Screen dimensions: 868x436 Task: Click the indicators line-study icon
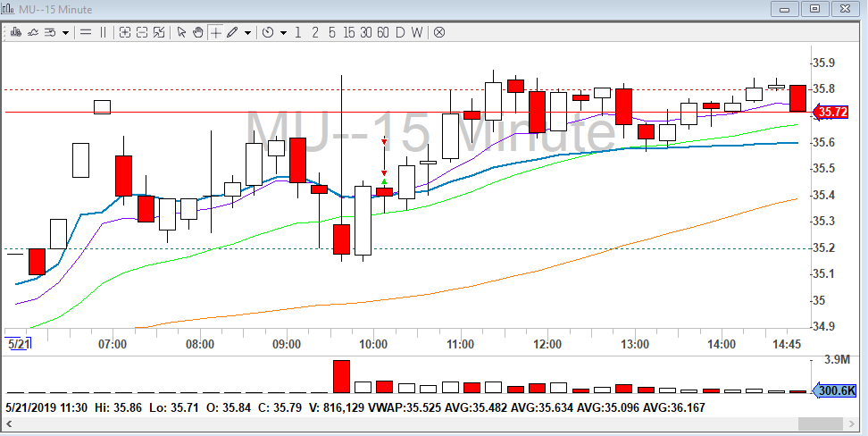pos(33,33)
